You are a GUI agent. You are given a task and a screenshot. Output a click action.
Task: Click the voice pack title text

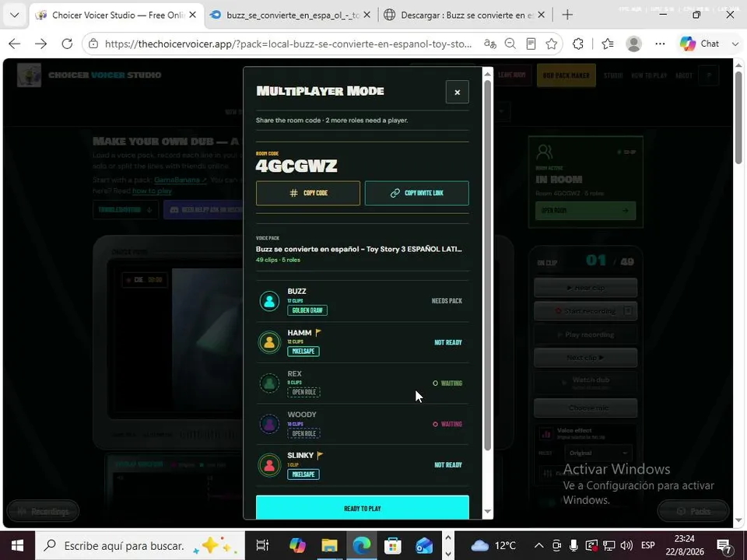click(359, 249)
